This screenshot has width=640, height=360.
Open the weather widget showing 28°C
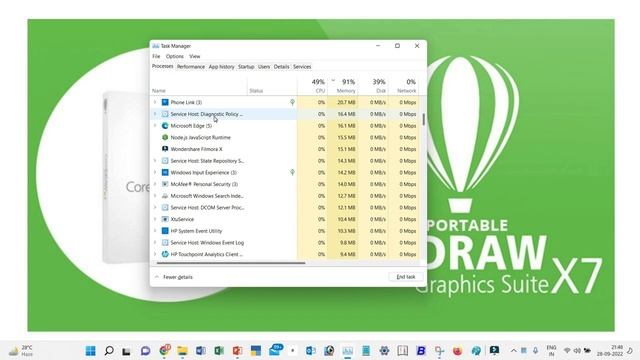[x=21, y=351]
